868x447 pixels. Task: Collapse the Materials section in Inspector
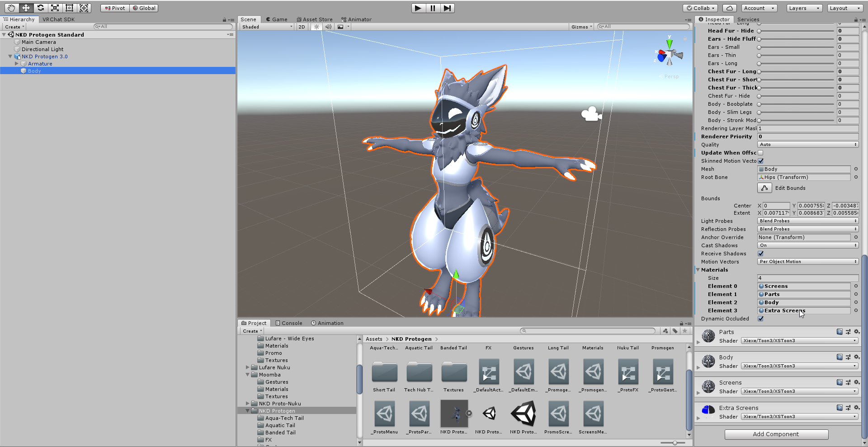click(x=698, y=270)
